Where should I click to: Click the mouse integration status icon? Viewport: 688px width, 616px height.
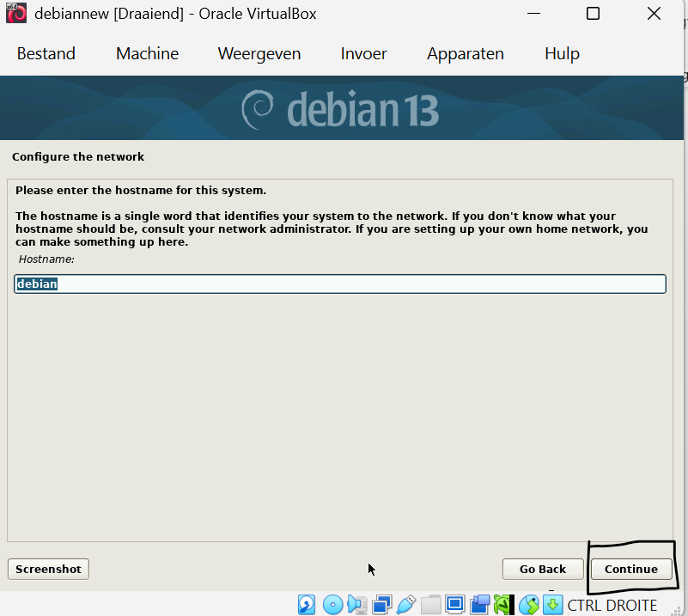[529, 605]
